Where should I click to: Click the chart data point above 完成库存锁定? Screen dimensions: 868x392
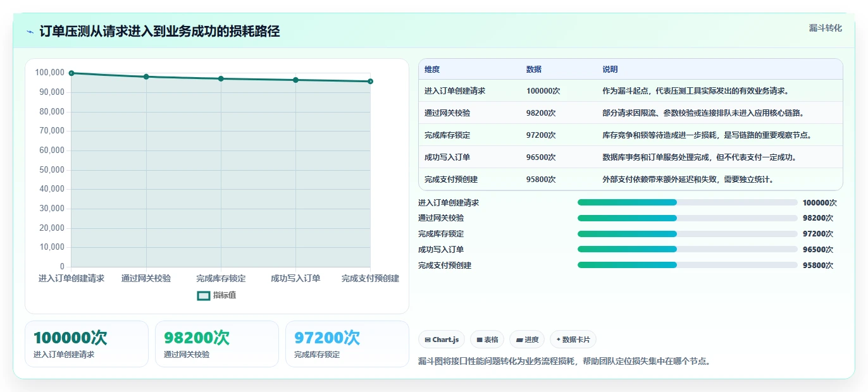(221, 78)
